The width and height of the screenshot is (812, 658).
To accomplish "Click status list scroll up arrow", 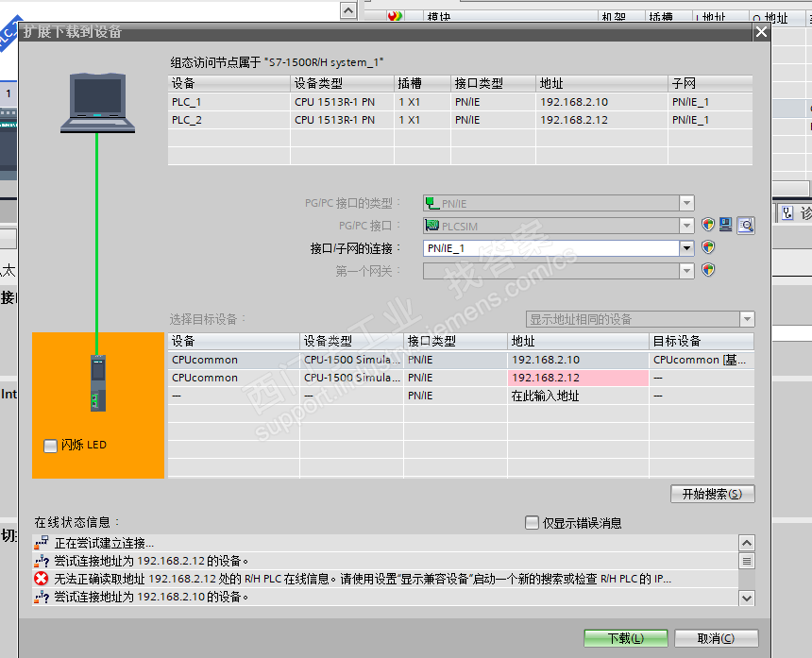I will [747, 543].
